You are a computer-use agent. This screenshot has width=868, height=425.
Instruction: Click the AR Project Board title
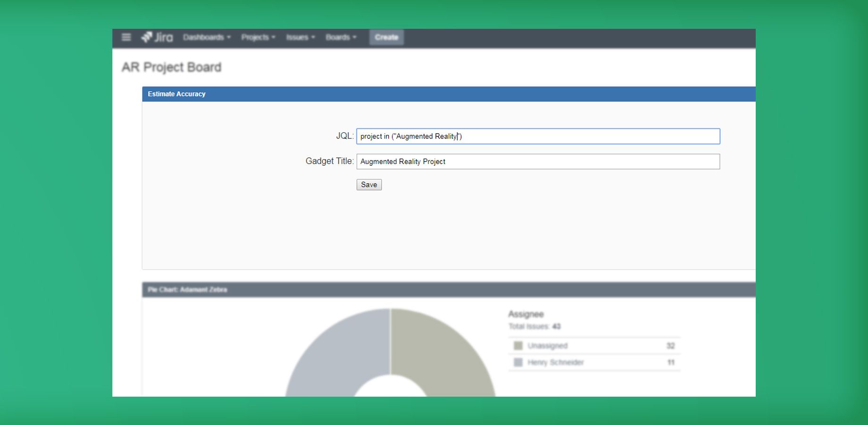click(171, 67)
